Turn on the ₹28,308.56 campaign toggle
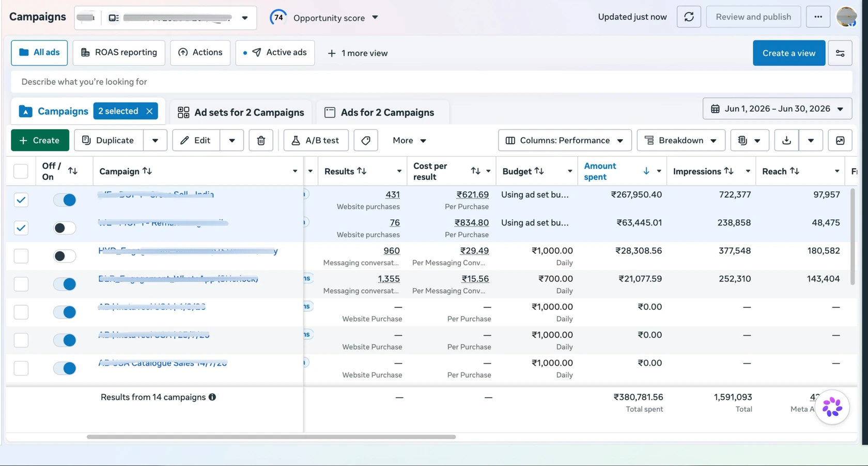This screenshot has height=466, width=868. (65, 256)
